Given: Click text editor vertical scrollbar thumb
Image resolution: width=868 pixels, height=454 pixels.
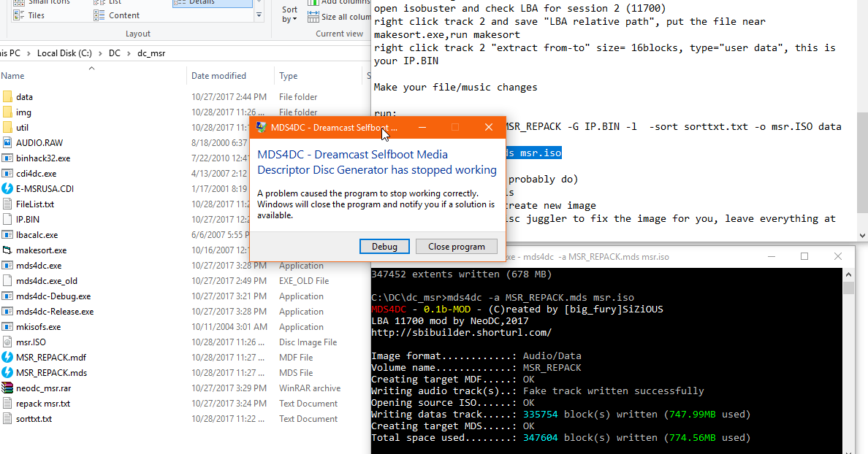Looking at the screenshot, I should 862,162.
